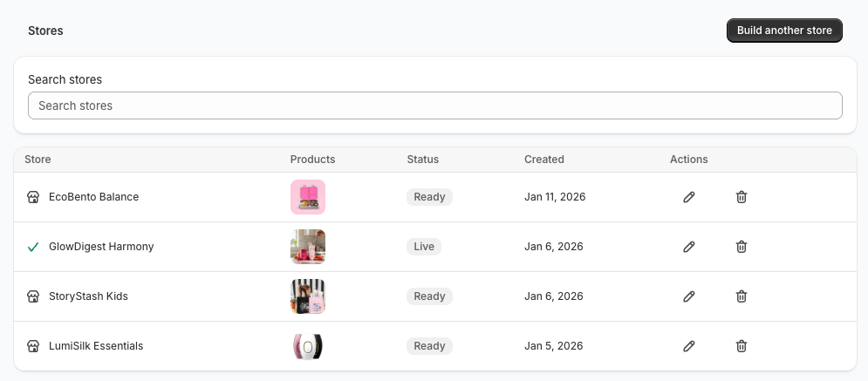The height and width of the screenshot is (381, 868).
Task: Open the EcoBento Balance product thumbnail
Action: [308, 197]
